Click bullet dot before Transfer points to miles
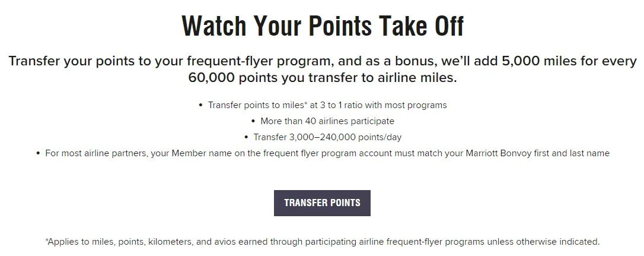The width and height of the screenshot is (644, 256). (x=200, y=105)
